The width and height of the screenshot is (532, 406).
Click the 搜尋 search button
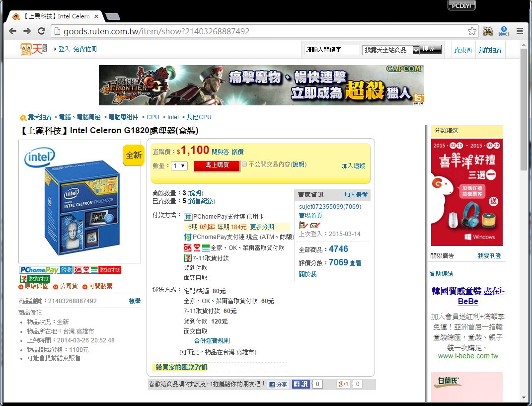tap(430, 50)
